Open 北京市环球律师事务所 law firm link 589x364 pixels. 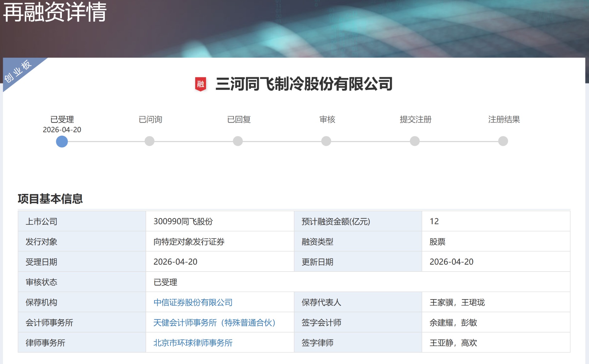(x=193, y=343)
